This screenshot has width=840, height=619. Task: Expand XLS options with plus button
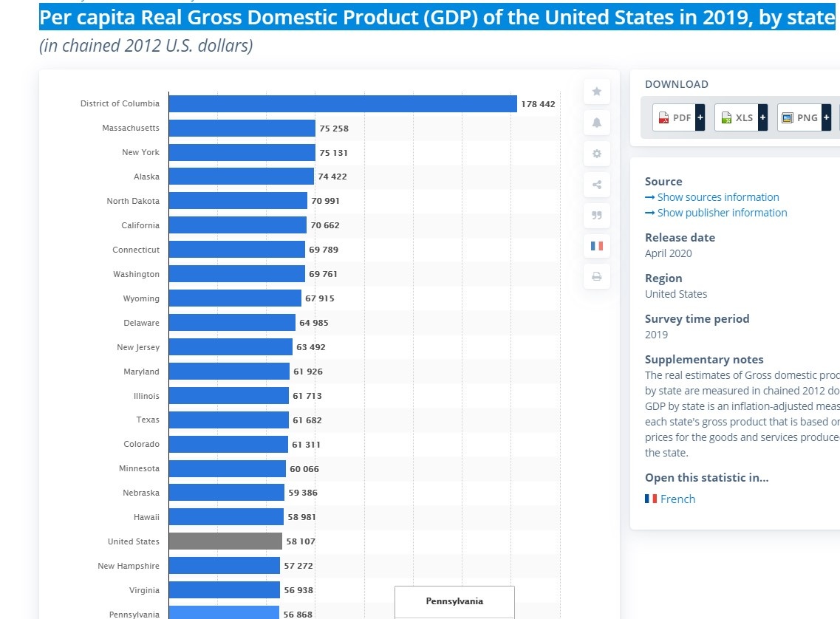(x=762, y=117)
